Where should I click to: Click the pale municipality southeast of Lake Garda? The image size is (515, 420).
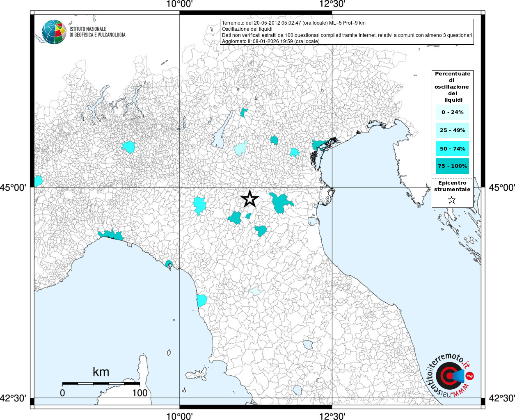point(241,148)
